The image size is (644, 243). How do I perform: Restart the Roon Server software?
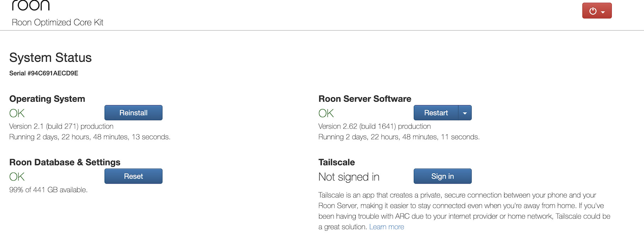[436, 113]
